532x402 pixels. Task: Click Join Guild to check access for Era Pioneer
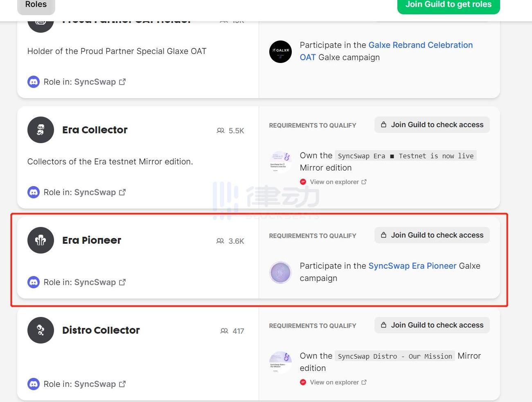pyautogui.click(x=432, y=235)
